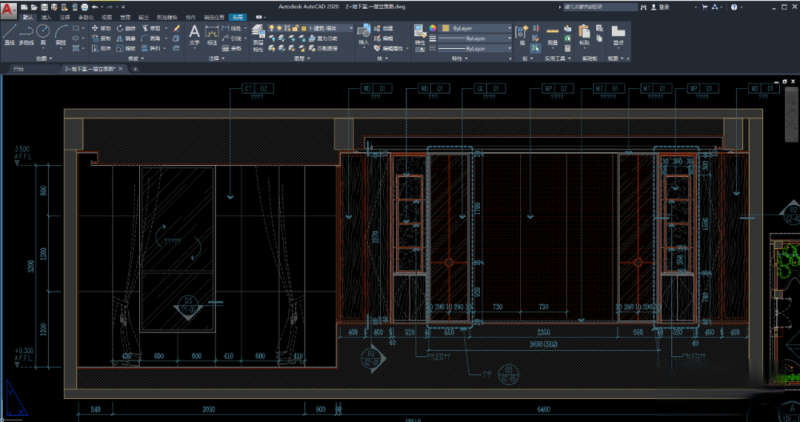The image size is (800, 422).
Task: Open Layer Properties (图层特性) manager
Action: [x=258, y=33]
